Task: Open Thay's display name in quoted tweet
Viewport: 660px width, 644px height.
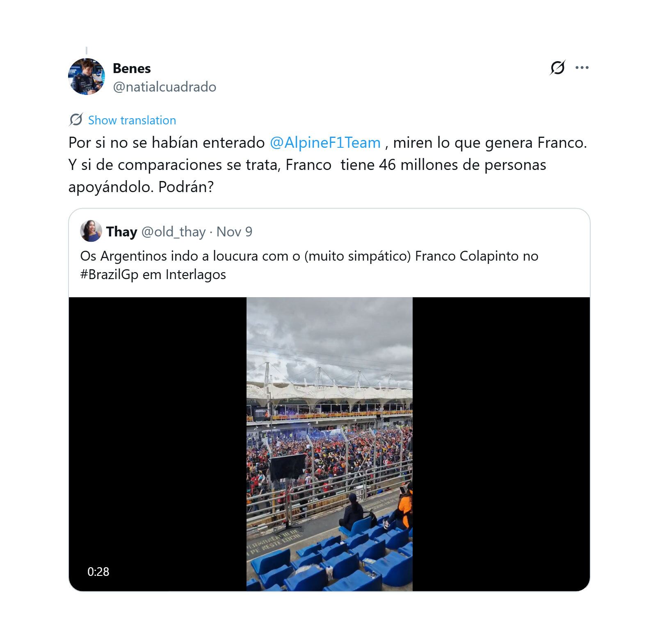Action: pyautogui.click(x=121, y=232)
